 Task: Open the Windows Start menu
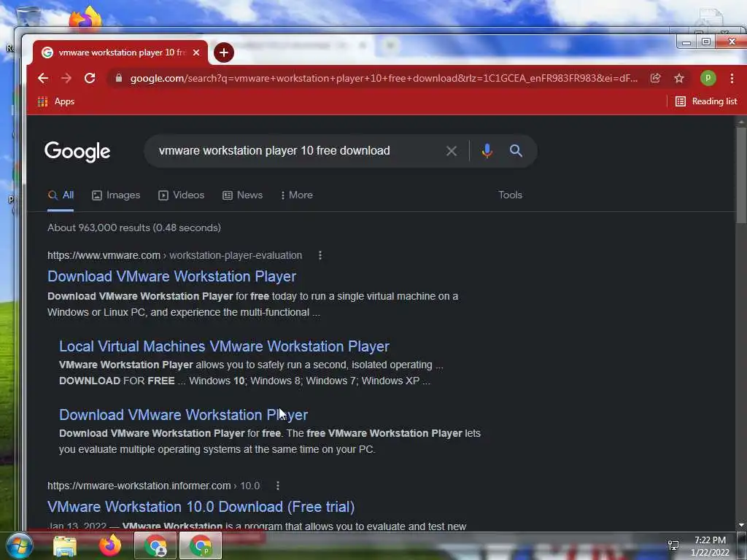point(20,545)
